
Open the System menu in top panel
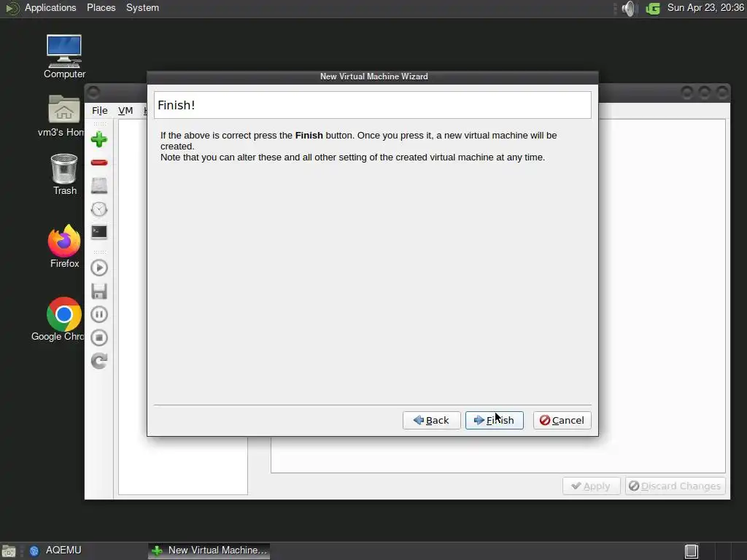click(x=142, y=7)
